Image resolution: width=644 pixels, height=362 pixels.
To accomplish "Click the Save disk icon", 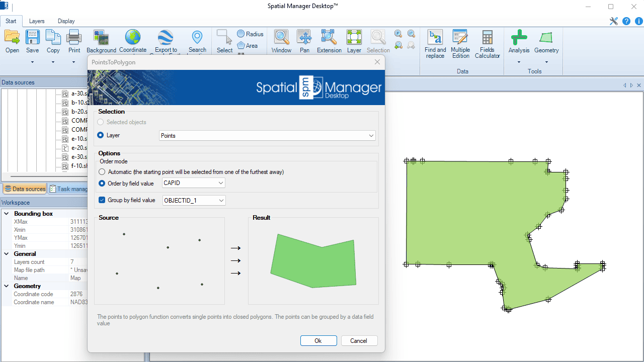I will coord(33,37).
